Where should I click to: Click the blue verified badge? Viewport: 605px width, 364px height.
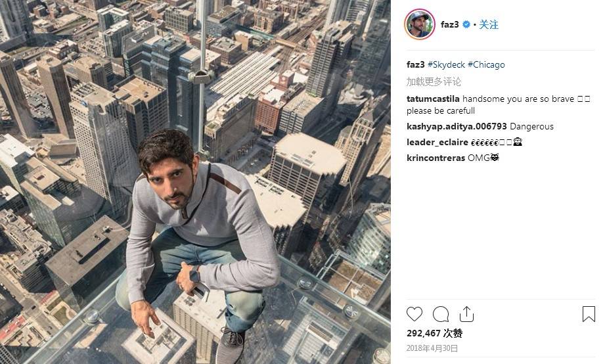tap(466, 24)
